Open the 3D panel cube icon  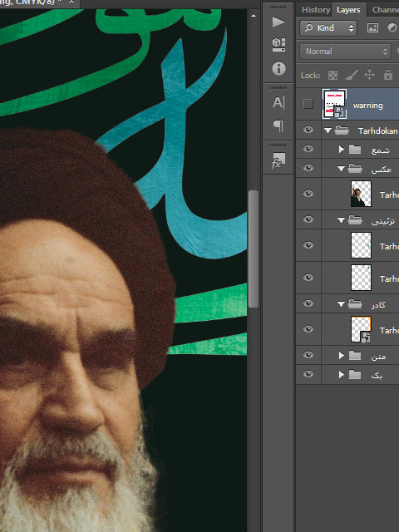pos(278,44)
